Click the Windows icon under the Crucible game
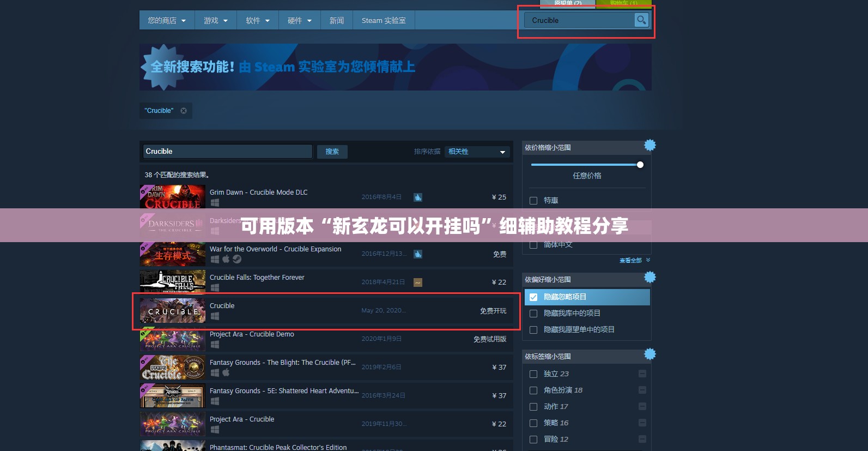This screenshot has width=868, height=451. [x=215, y=316]
